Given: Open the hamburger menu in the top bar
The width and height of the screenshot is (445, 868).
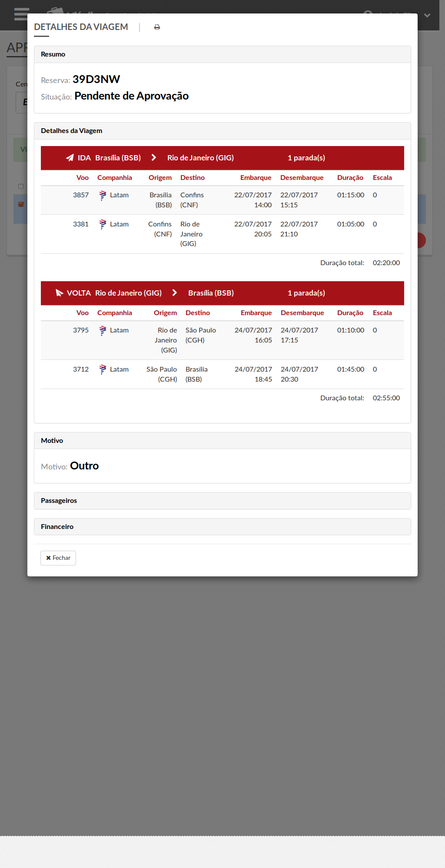Looking at the screenshot, I should point(21,14).
